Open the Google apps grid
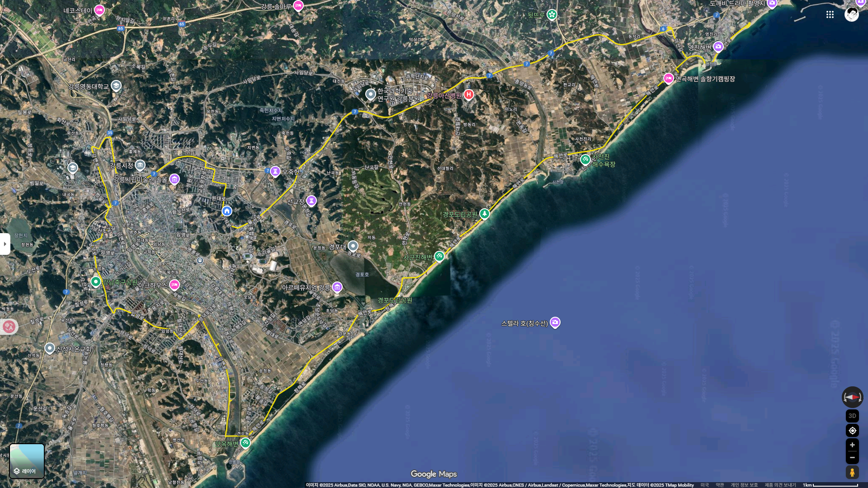Screen dimensions: 868x488 (x=830, y=14)
